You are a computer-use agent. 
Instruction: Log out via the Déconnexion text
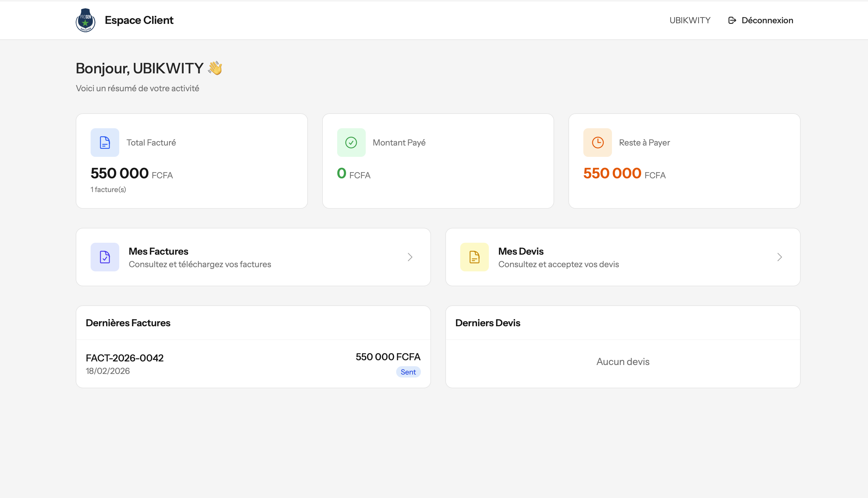[x=767, y=20]
